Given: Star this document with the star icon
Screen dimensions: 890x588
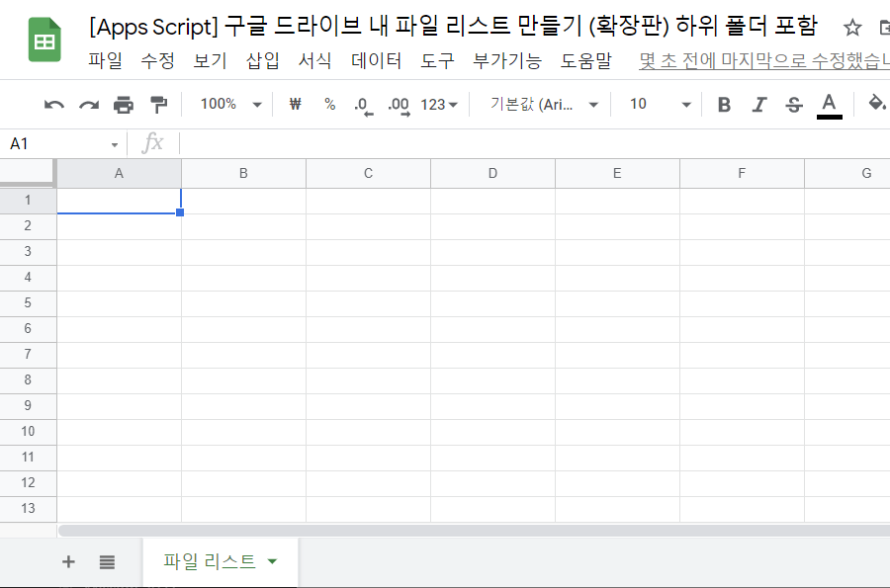Looking at the screenshot, I should pos(852,28).
